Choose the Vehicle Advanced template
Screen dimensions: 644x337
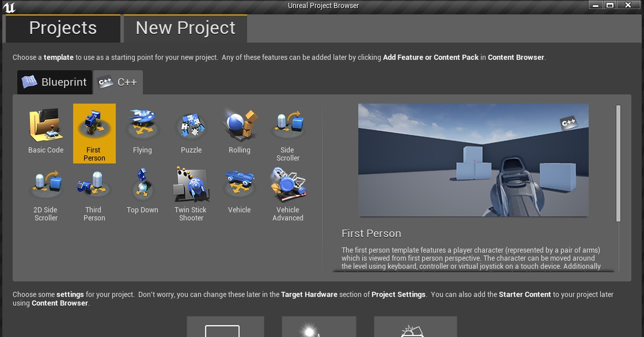point(288,193)
